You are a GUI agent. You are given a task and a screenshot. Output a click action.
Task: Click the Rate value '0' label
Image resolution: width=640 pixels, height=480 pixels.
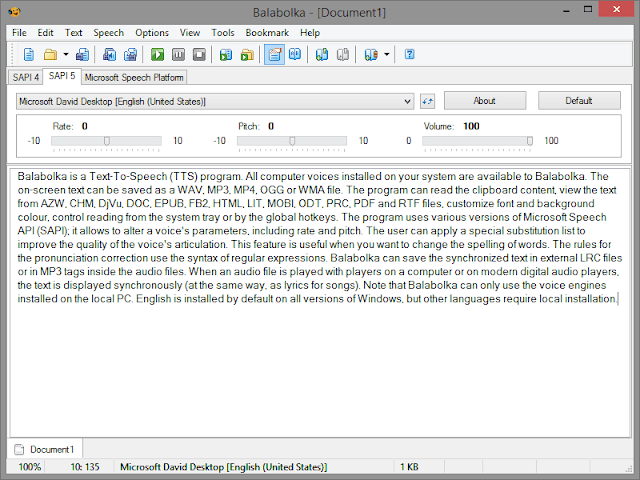point(84,126)
